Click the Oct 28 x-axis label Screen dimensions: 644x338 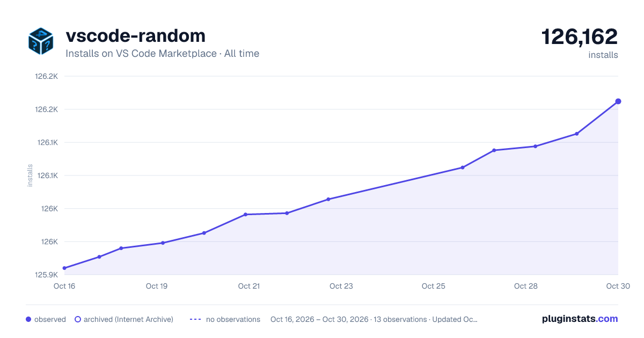pyautogui.click(x=526, y=286)
